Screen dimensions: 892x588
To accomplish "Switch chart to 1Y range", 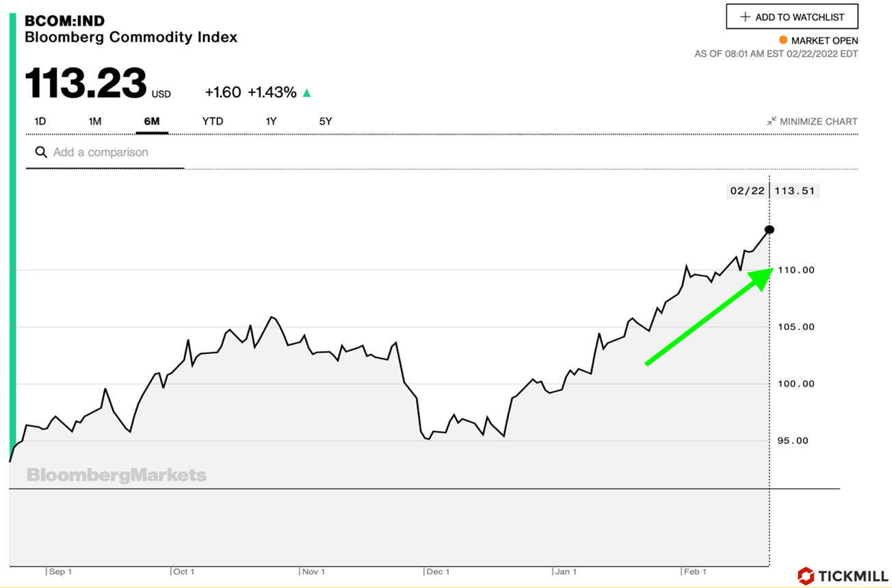I will (x=272, y=122).
